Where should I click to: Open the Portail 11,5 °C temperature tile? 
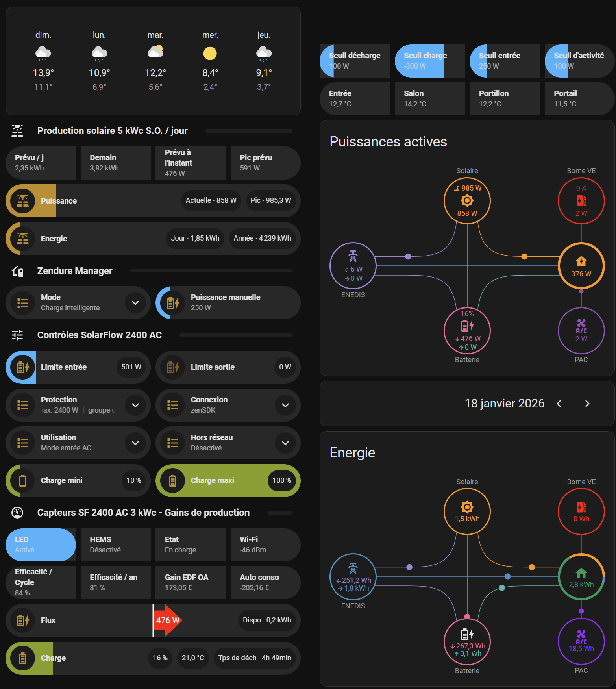coord(580,99)
